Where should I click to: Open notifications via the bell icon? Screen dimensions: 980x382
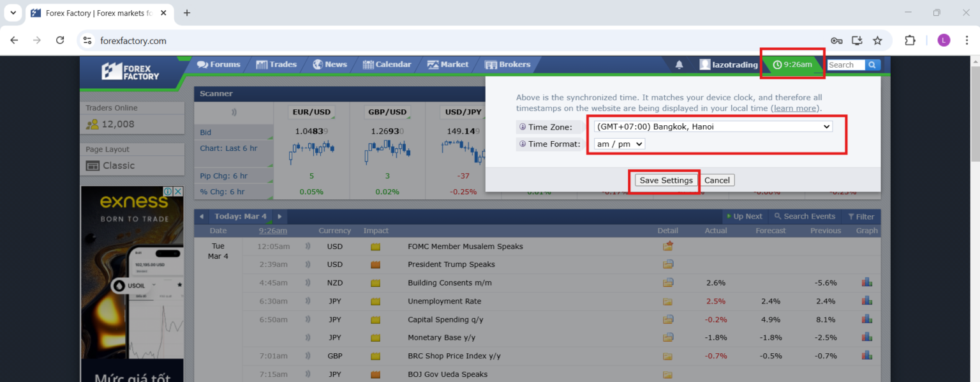679,64
